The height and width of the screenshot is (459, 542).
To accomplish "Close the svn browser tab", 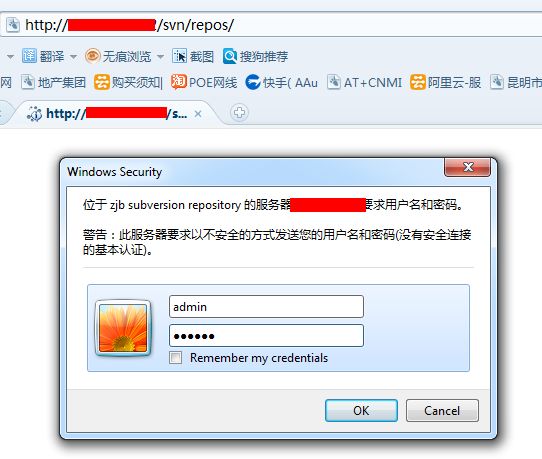I will 198,114.
